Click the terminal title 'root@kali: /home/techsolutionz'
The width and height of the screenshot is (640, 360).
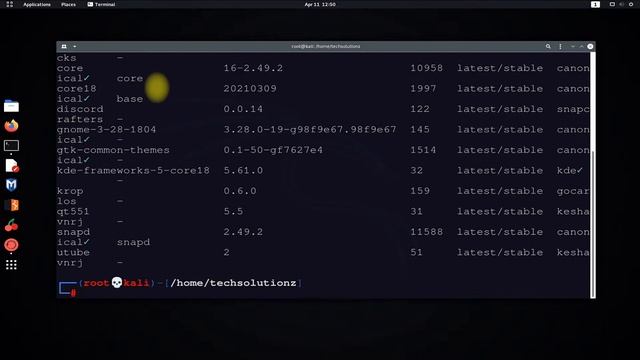pyautogui.click(x=326, y=47)
